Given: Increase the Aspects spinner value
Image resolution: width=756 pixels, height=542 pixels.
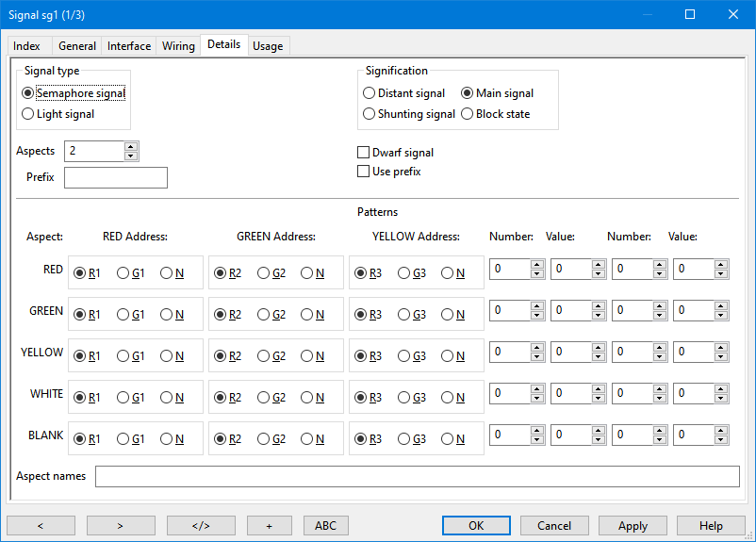Looking at the screenshot, I should (x=131, y=146).
